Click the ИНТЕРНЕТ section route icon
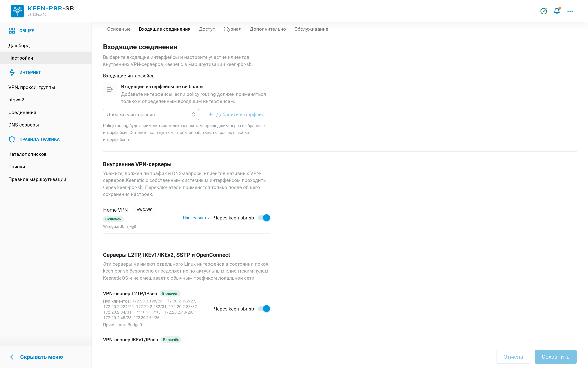 point(12,72)
